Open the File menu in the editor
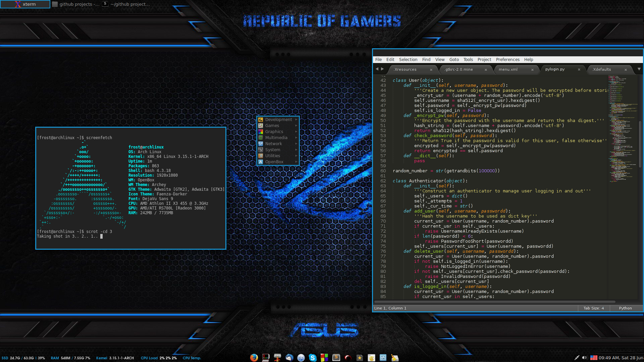 point(378,59)
